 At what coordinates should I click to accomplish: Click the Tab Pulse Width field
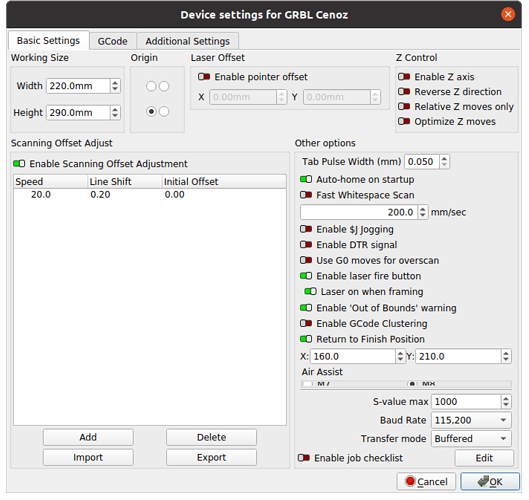click(422, 162)
